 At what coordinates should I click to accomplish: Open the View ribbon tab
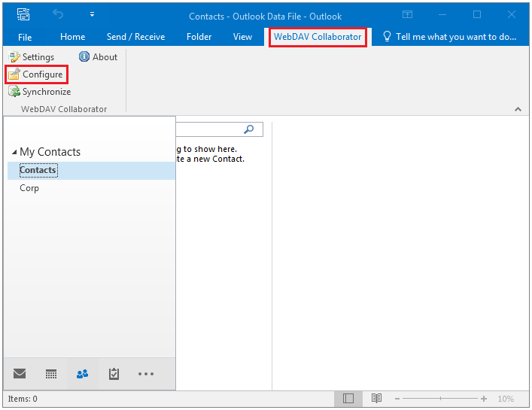[242, 37]
